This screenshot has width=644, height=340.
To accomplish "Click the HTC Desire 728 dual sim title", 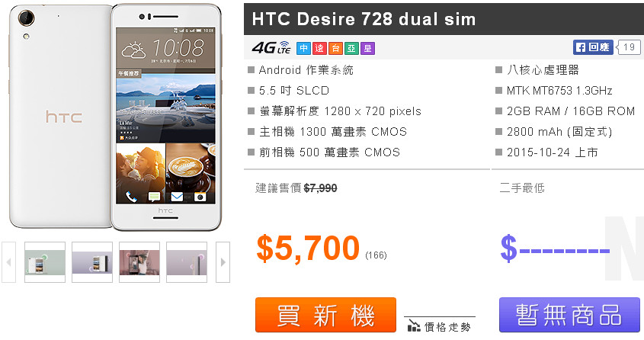I will click(364, 19).
